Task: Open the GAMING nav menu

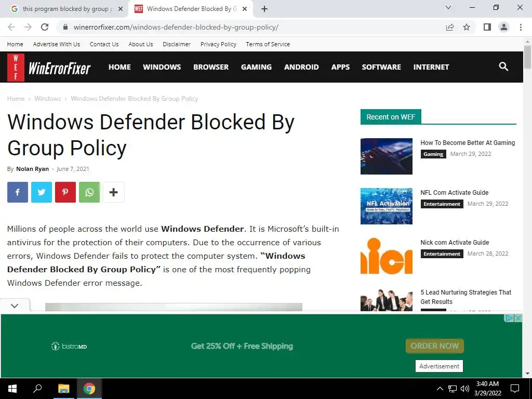Action: (256, 67)
